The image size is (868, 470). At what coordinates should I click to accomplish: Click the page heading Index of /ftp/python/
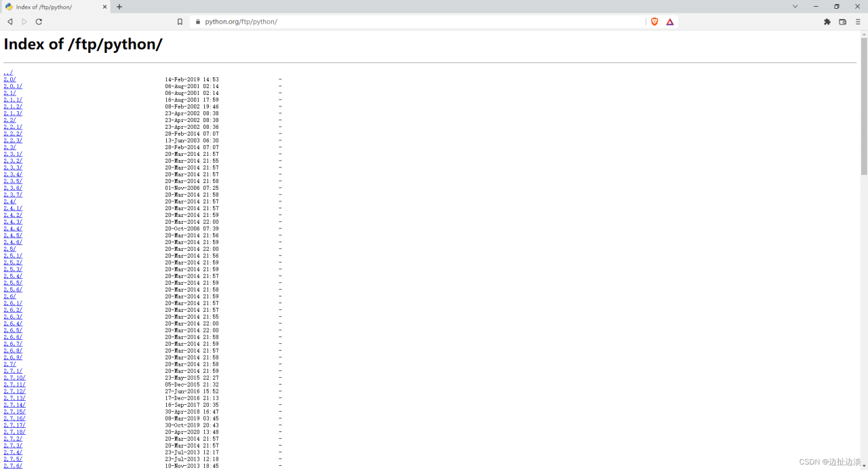point(83,44)
